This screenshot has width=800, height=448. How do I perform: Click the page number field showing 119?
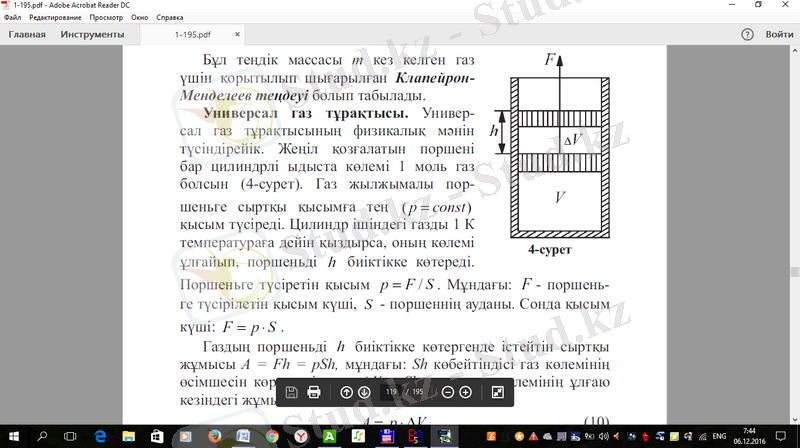pyautogui.click(x=391, y=392)
